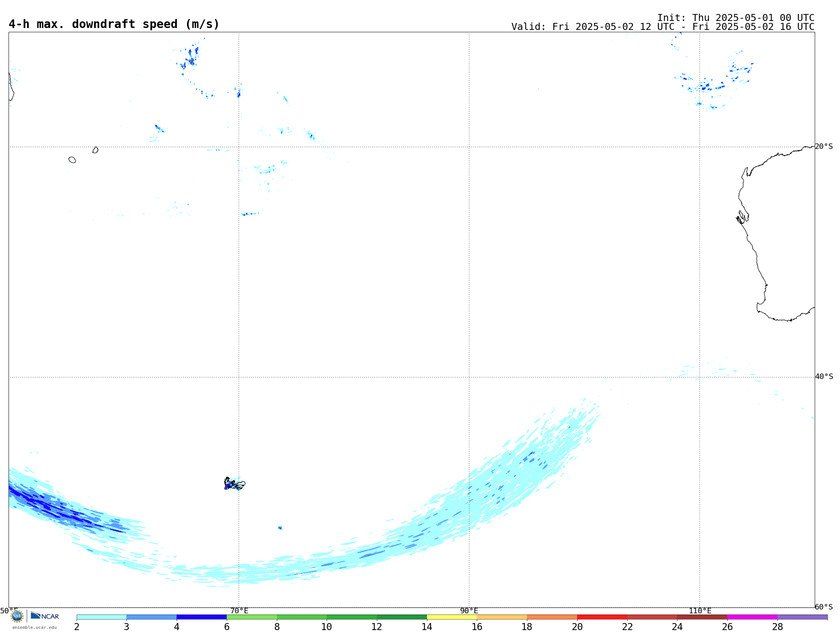Click the orange 18–20 m/s swatch

coord(552,617)
